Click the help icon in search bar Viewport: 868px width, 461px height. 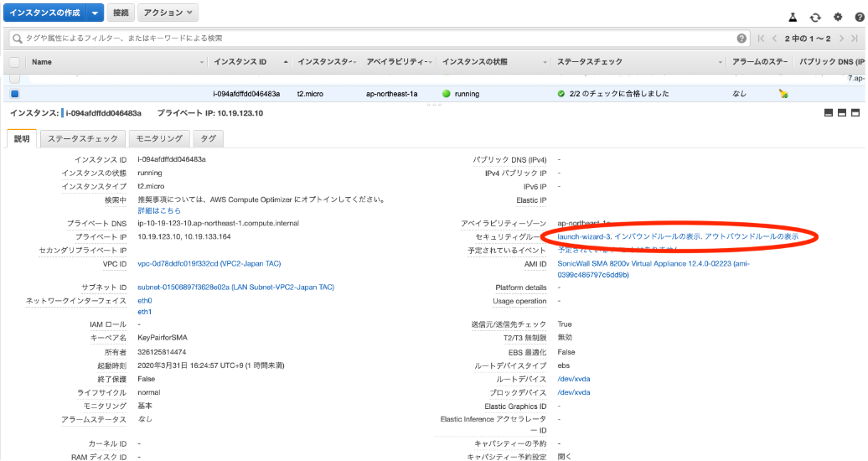pyautogui.click(x=741, y=39)
